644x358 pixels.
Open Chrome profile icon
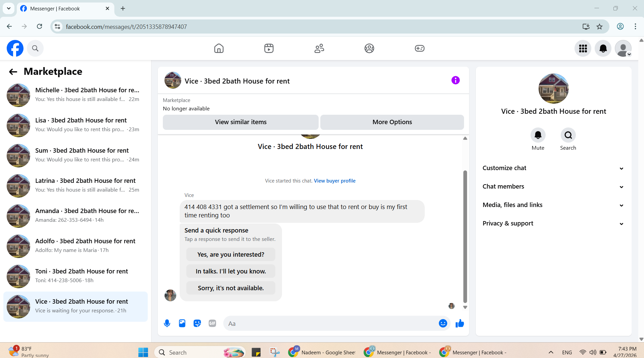tap(620, 27)
